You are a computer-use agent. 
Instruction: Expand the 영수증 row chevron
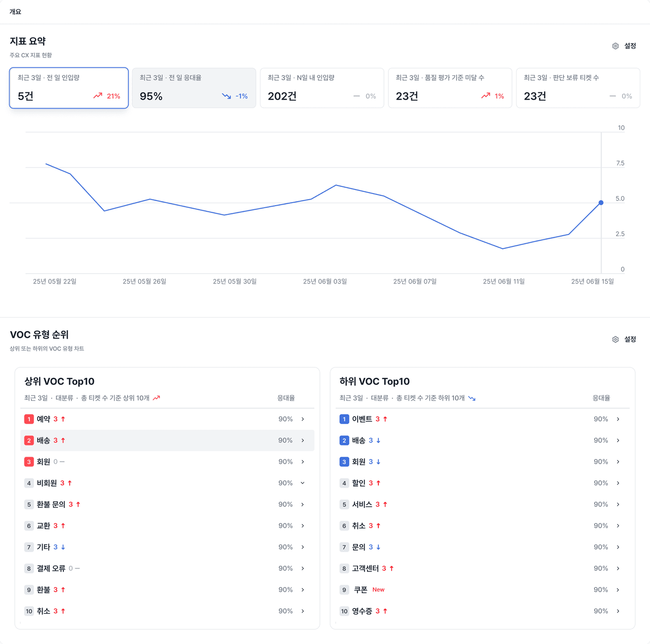coord(618,611)
